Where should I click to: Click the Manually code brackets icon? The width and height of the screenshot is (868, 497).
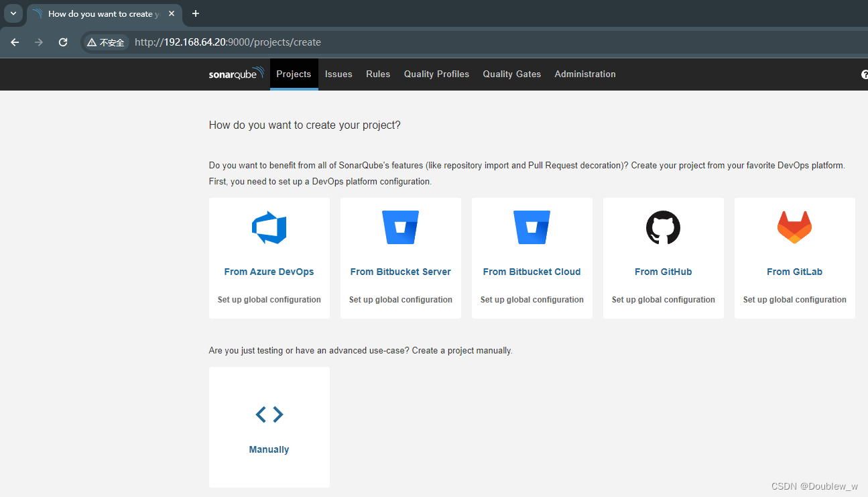coord(269,414)
